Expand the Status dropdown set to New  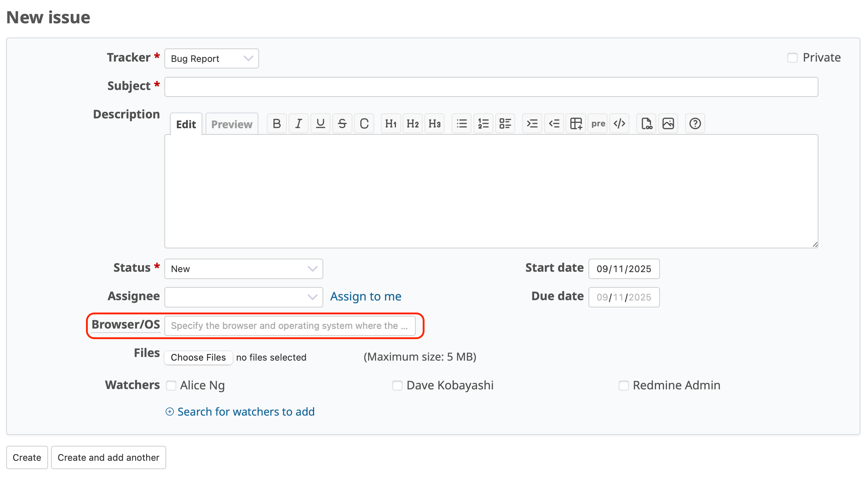(x=243, y=269)
